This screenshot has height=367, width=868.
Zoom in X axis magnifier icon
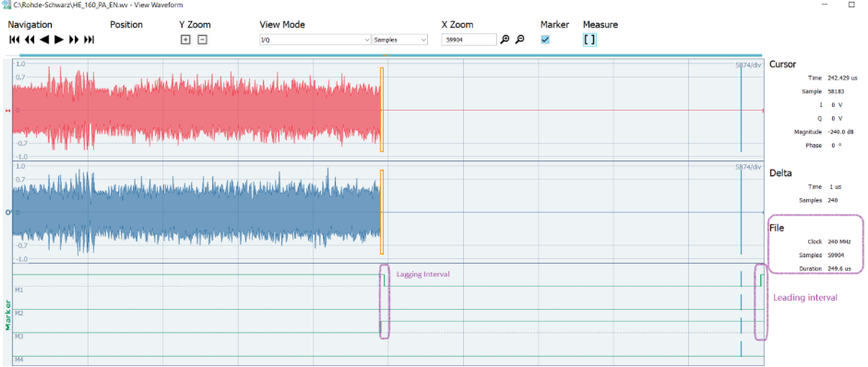(505, 40)
